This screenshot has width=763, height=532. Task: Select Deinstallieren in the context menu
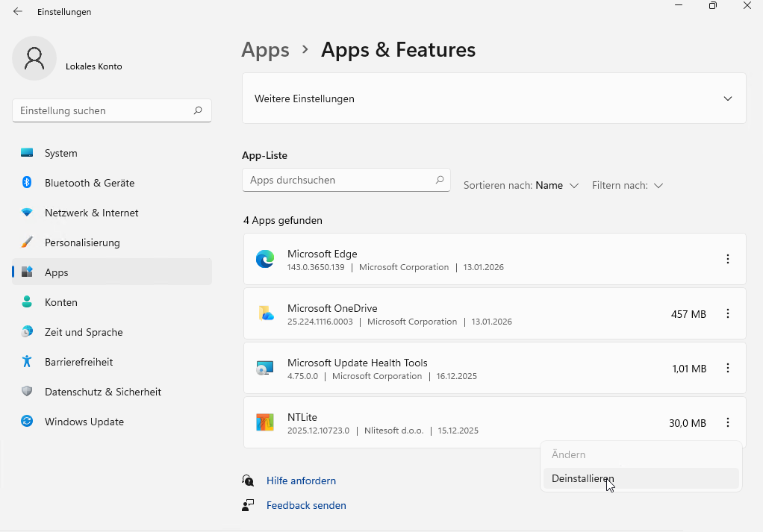point(641,478)
